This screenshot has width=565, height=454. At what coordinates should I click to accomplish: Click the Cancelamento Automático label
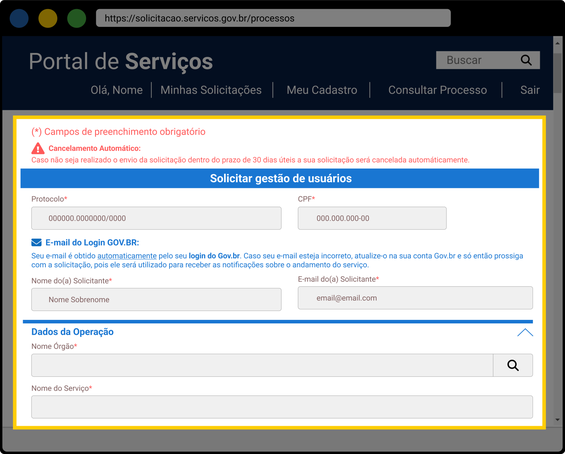click(94, 148)
